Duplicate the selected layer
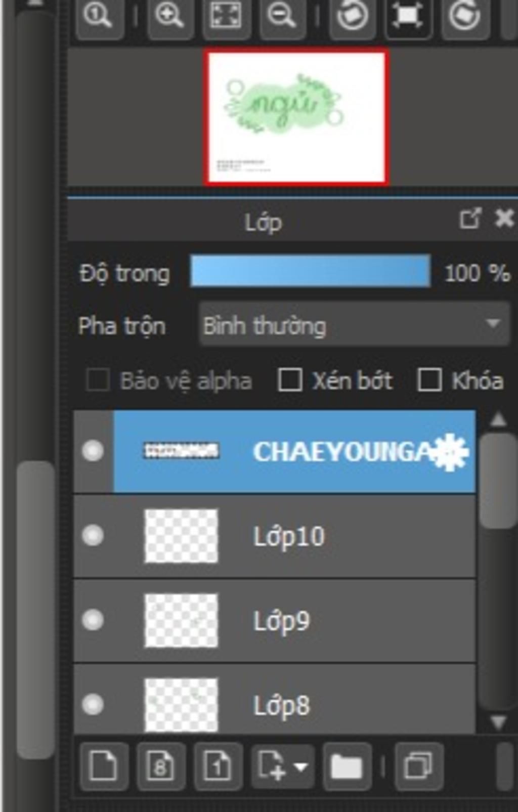Viewport: 518px width, 812px height. (x=419, y=766)
